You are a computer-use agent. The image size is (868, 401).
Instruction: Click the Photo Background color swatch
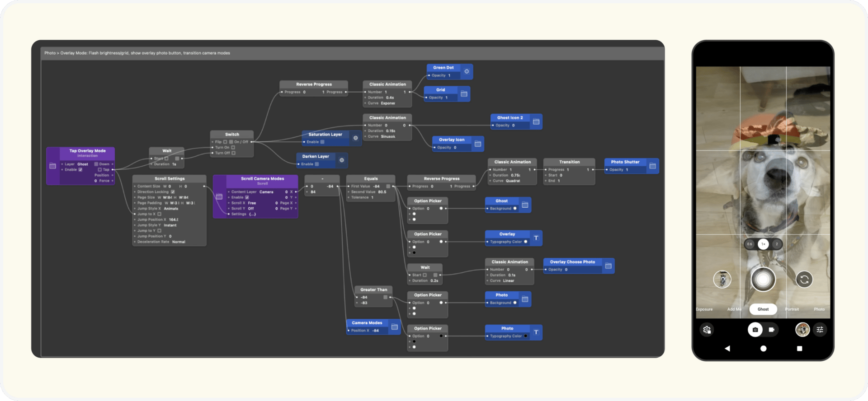click(515, 303)
